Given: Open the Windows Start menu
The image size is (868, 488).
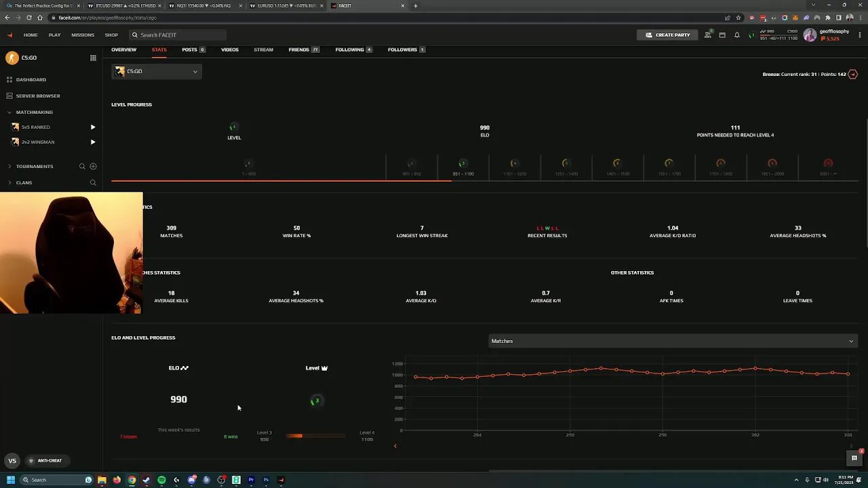Looking at the screenshot, I should [x=11, y=480].
